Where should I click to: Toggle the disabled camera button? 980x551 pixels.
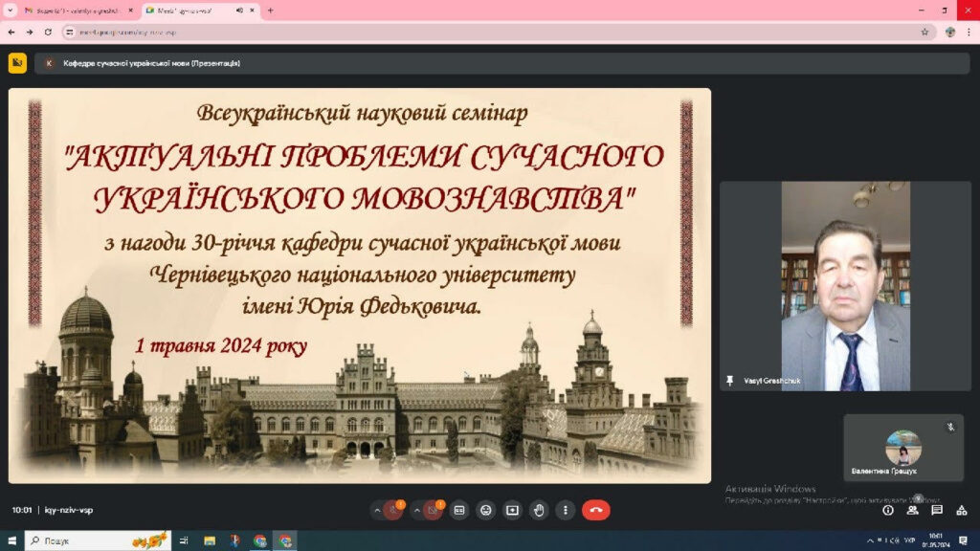click(433, 510)
